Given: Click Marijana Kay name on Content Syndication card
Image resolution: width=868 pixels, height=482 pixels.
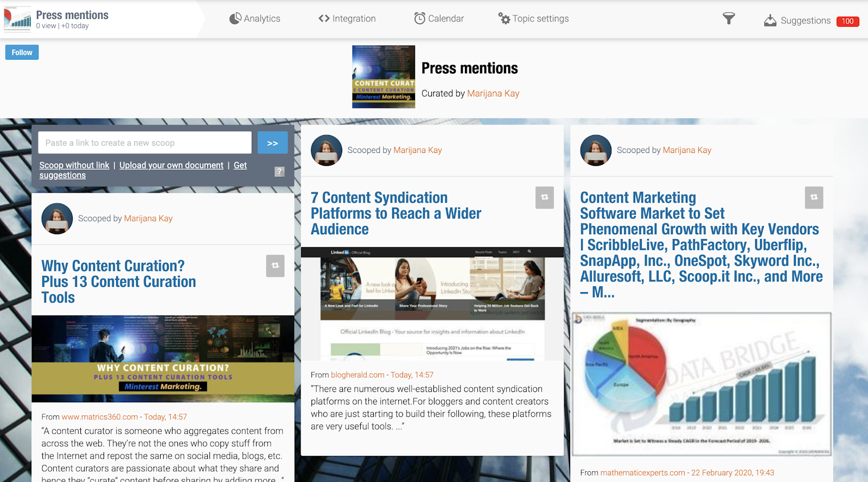Looking at the screenshot, I should pos(417,150).
